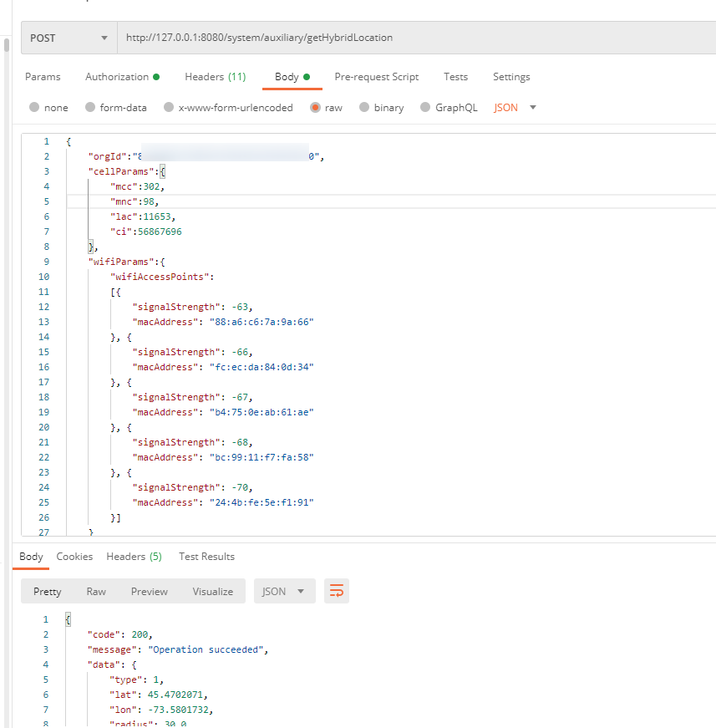
Task: Open the Headers (11) request tab
Action: pos(215,77)
